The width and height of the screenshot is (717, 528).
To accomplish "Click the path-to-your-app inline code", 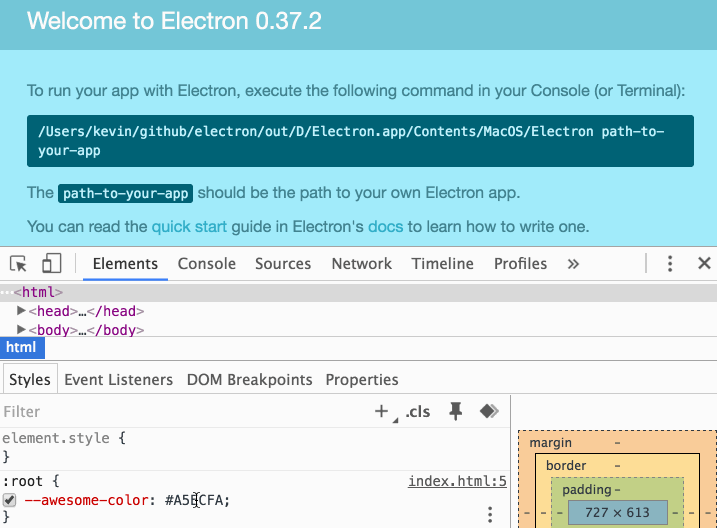I will click(x=125, y=193).
